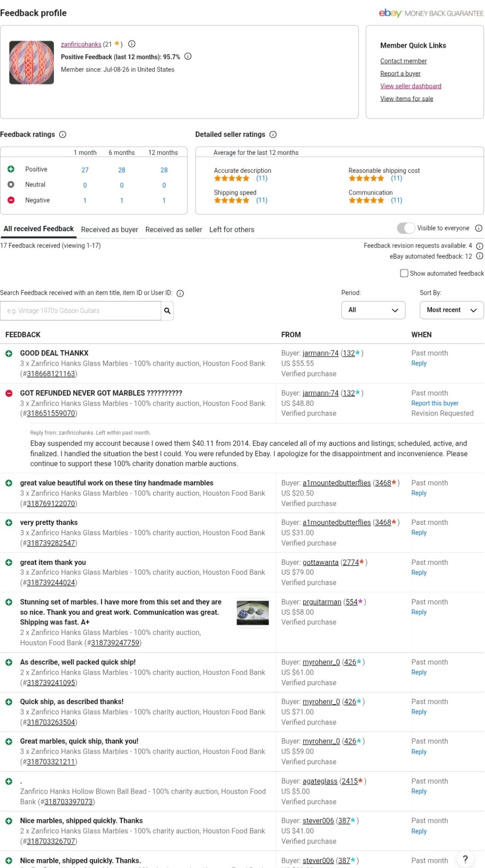485x868 pixels.
Task: Open the Period dropdown set to All
Action: point(373,310)
